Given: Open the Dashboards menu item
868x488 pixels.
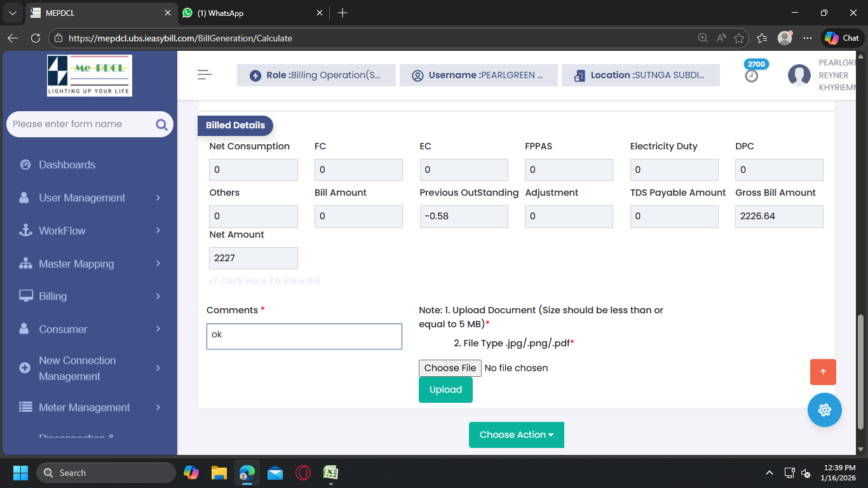Looking at the screenshot, I should (67, 165).
